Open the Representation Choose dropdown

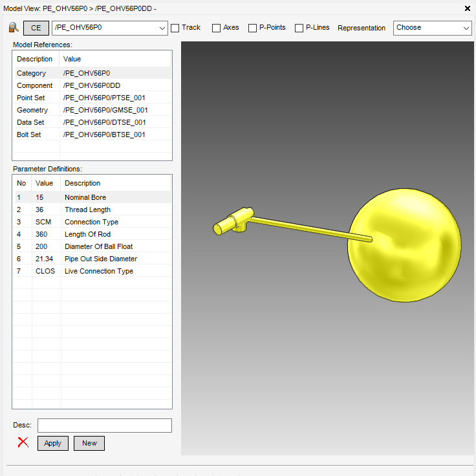click(433, 28)
